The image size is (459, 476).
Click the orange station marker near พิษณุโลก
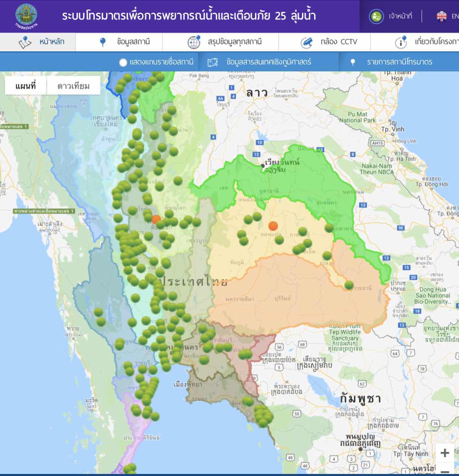[x=156, y=219]
